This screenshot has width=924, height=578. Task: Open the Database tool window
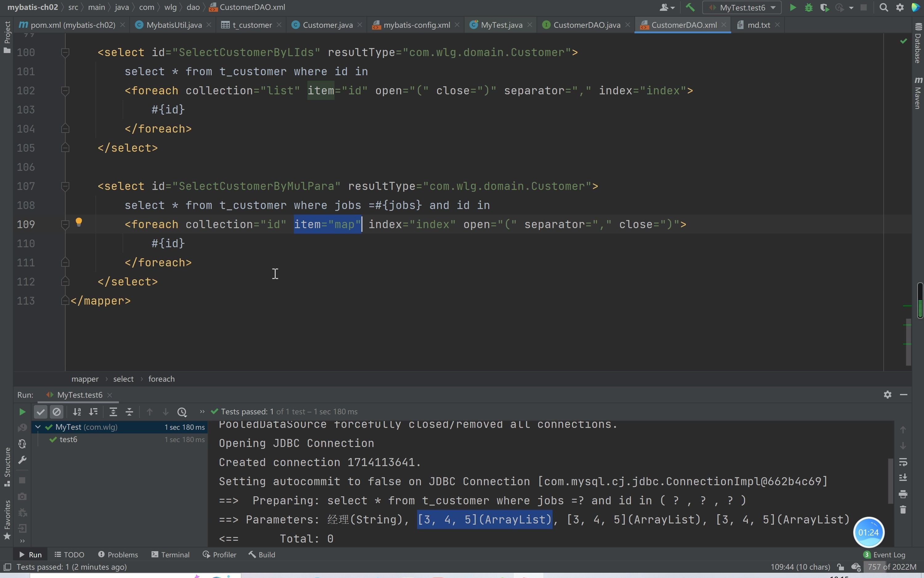(x=918, y=43)
